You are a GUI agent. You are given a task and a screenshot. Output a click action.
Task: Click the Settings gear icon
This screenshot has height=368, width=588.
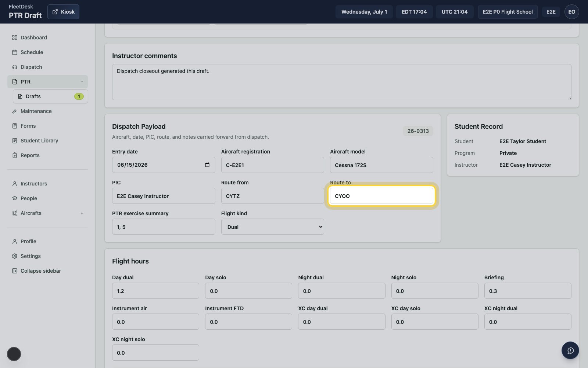pos(15,256)
